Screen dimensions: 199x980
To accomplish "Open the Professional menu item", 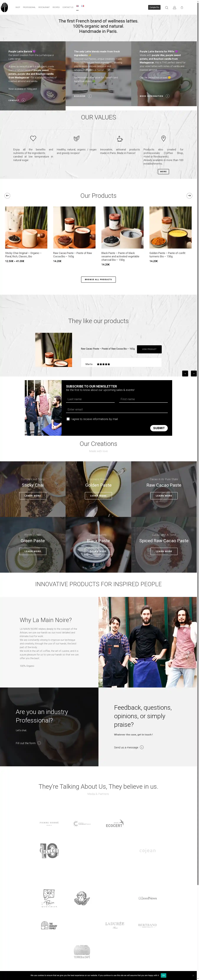I will [29, 7].
